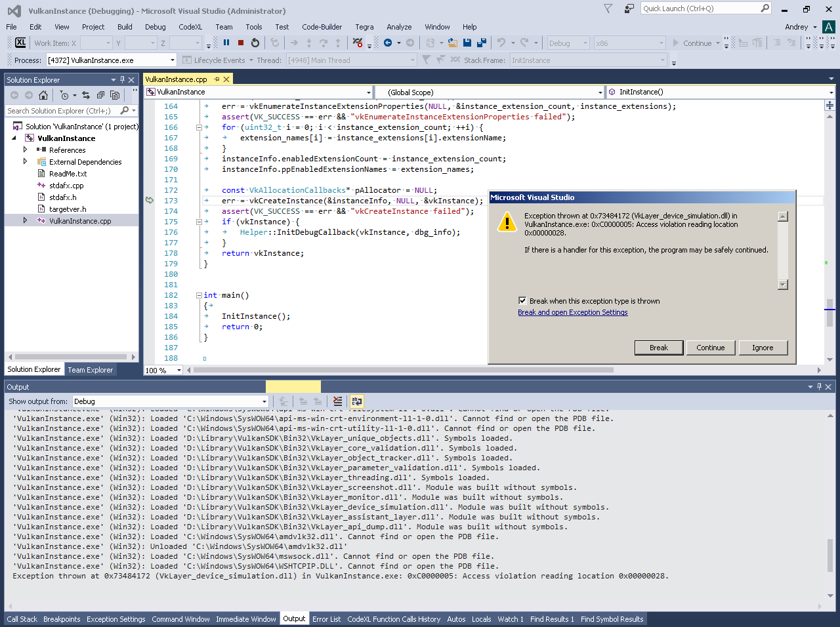This screenshot has height=627, width=840.
Task: Go to Home in Solution Explorer
Action: pos(43,95)
